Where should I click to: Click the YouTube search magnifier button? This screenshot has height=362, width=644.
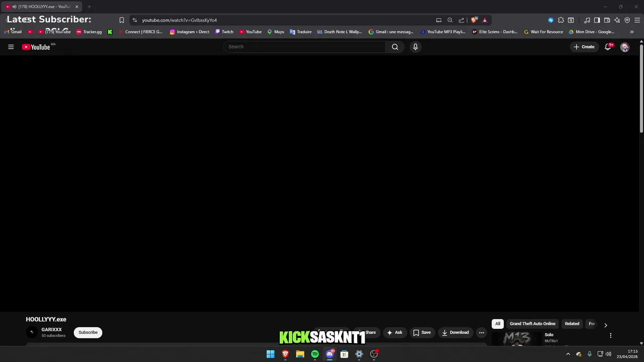(395, 47)
